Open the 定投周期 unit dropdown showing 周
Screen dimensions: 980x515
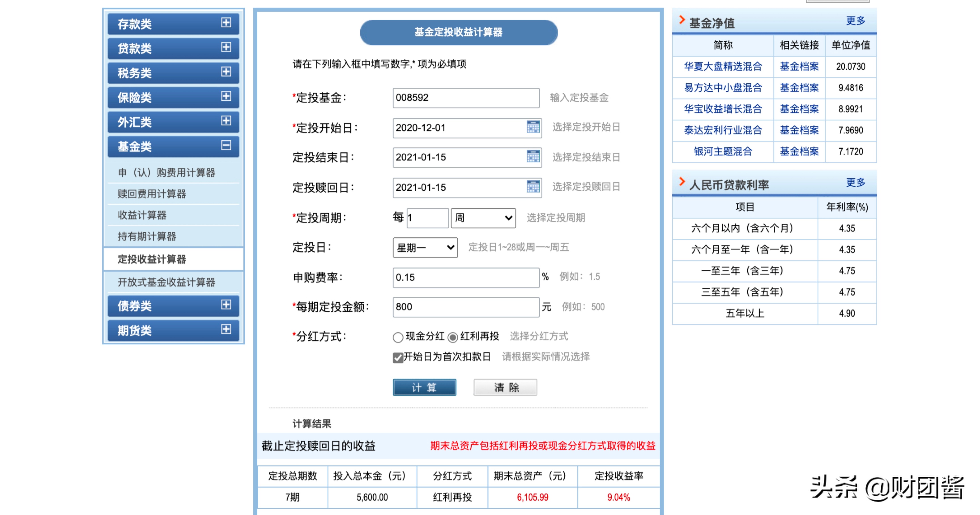[x=483, y=218]
